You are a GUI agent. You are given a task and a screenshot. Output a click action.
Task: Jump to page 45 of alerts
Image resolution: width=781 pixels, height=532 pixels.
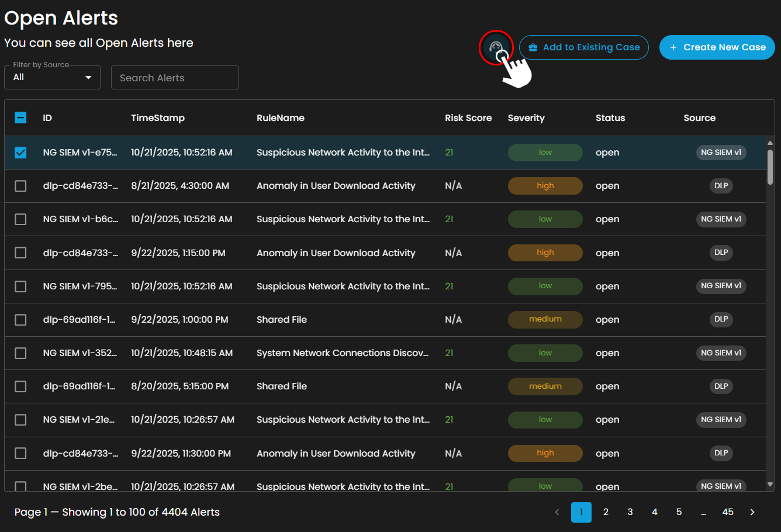728,512
